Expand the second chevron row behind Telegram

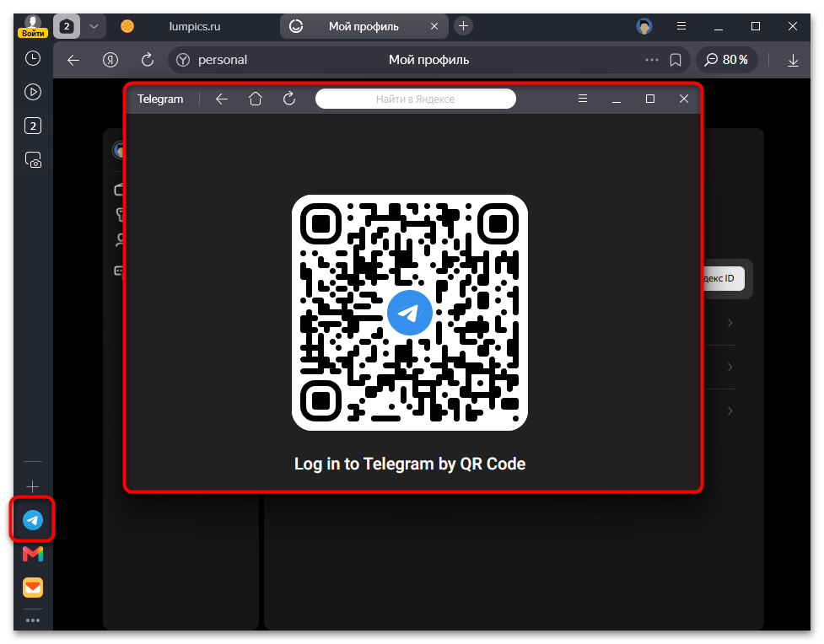(730, 368)
